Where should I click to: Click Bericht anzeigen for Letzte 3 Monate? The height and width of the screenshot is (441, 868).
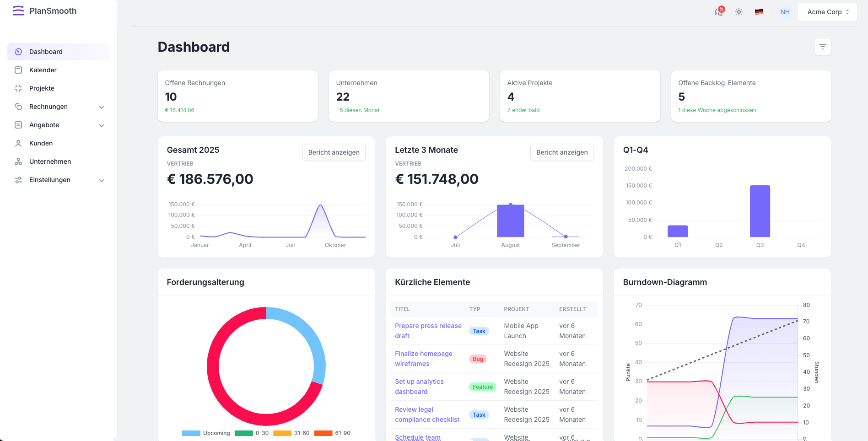coord(562,152)
